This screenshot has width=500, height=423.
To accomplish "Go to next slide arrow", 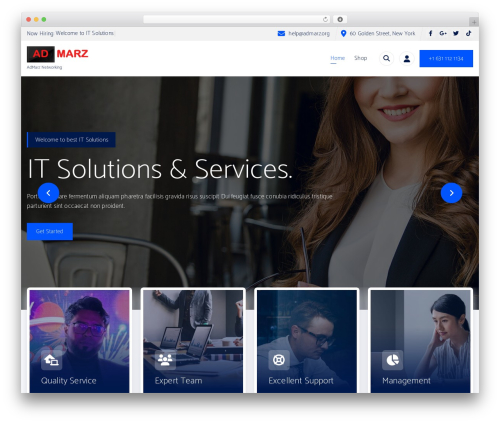I will [451, 193].
